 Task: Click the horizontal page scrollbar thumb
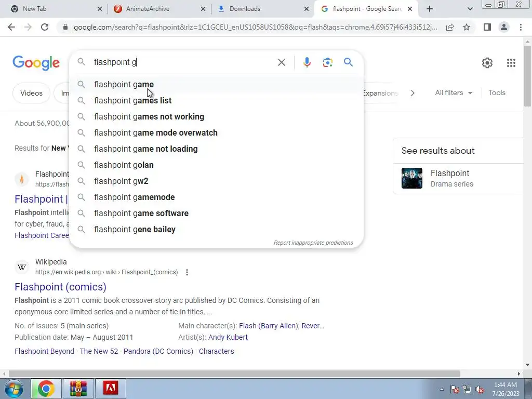(x=234, y=374)
